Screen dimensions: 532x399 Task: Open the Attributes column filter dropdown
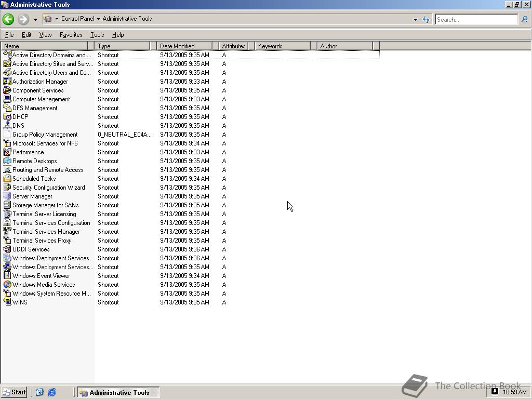[x=251, y=46]
